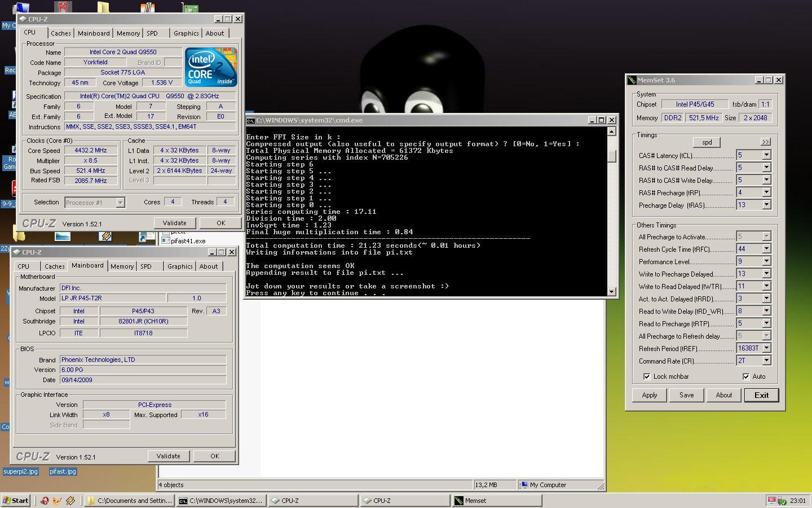Click OK in the CPU-Z Mainboard window
812x508 pixels.
[x=214, y=456]
